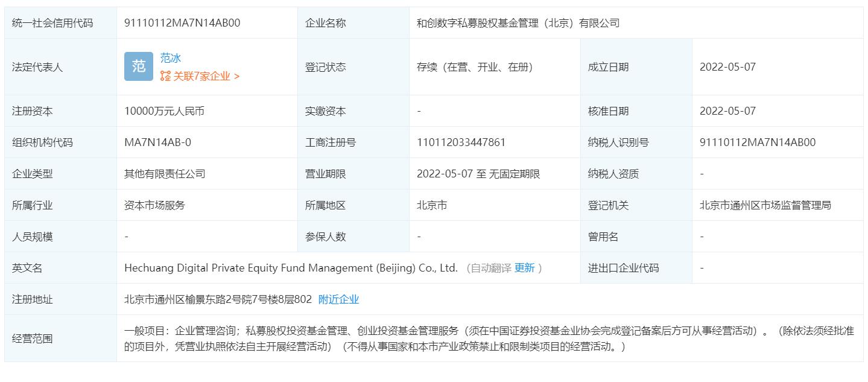Image resolution: width=868 pixels, height=382 pixels.
Task: Click the 注册地址 label cell
Action: click(61, 299)
